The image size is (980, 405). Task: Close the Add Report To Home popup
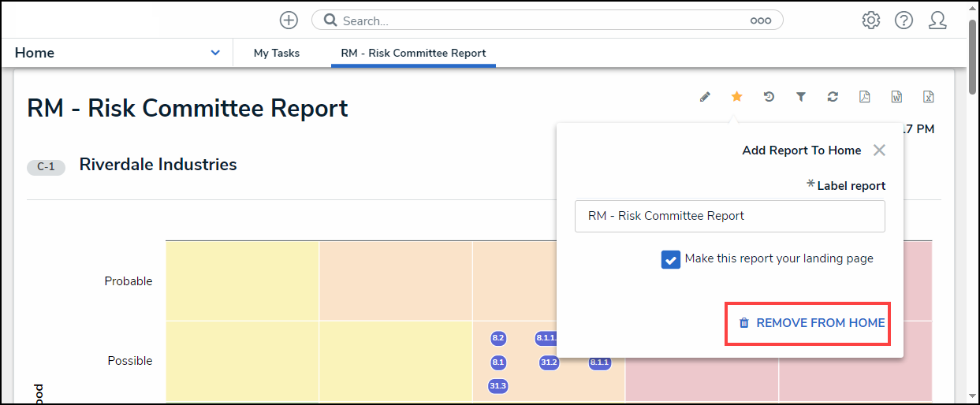pos(879,150)
